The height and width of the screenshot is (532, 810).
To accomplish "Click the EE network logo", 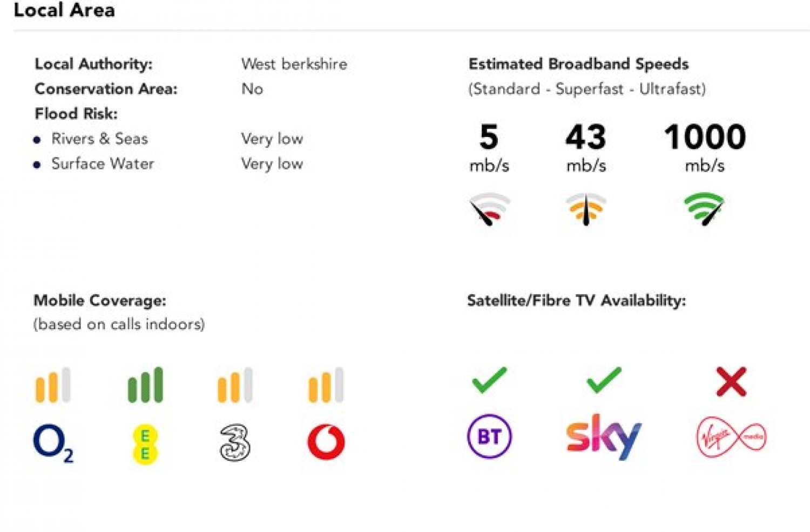I will 145,445.
